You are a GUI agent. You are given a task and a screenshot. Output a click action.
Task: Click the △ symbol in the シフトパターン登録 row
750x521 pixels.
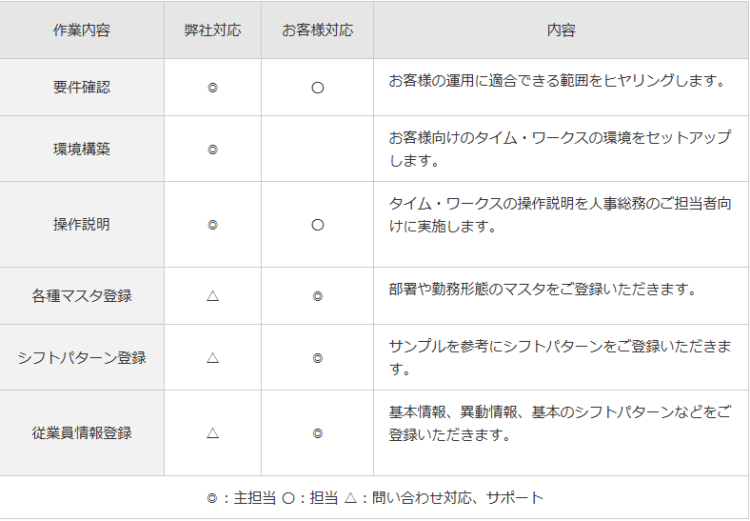[212, 358]
